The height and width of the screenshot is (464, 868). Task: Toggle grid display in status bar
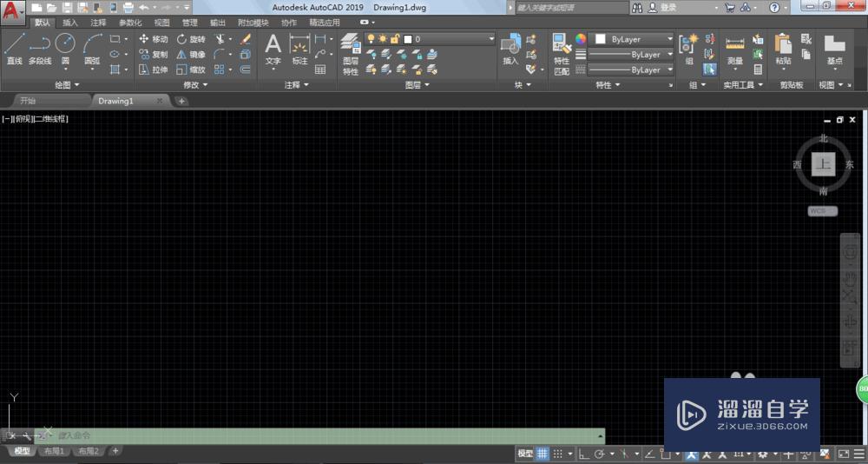pyautogui.click(x=542, y=454)
